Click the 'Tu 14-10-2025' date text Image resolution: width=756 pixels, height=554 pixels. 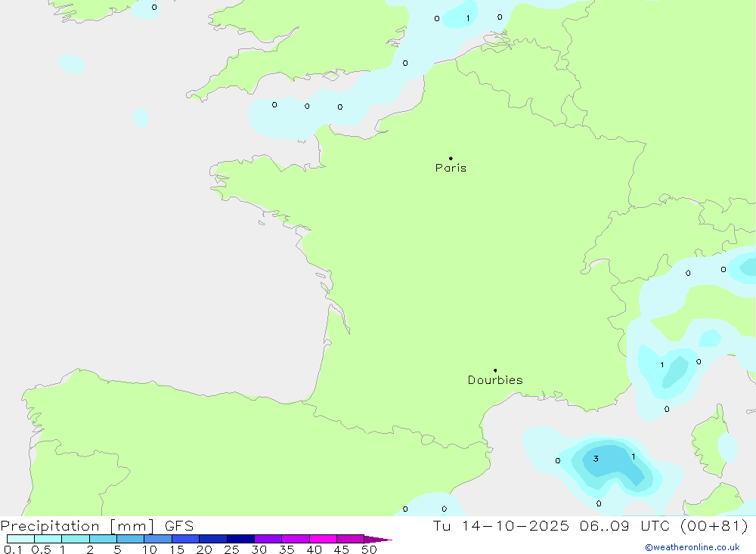pos(500,526)
